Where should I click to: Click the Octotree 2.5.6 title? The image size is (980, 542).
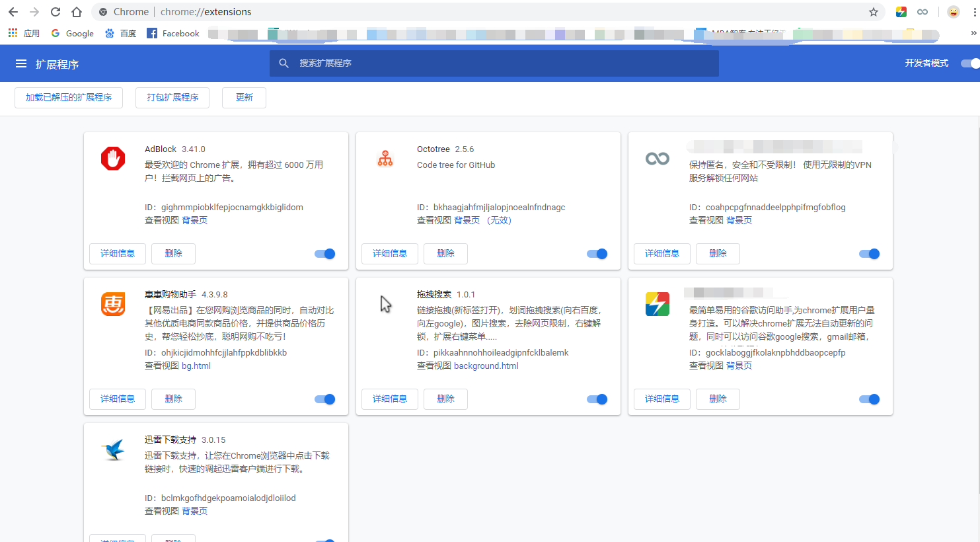(x=445, y=149)
